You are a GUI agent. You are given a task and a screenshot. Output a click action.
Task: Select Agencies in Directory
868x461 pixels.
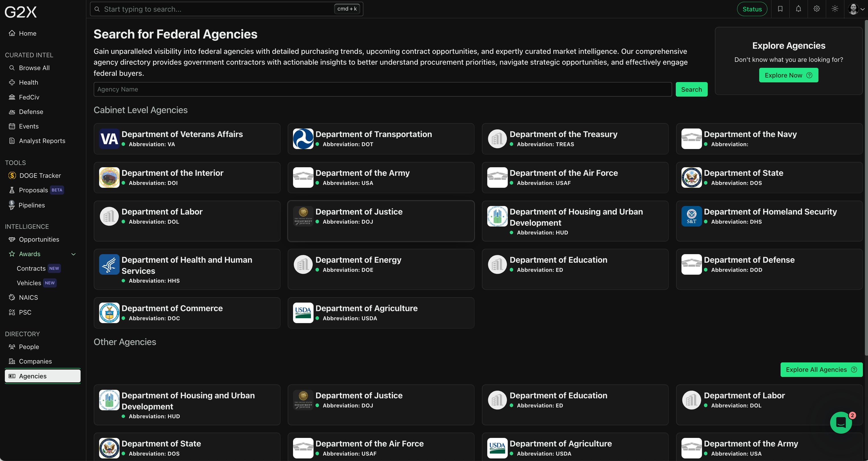(43, 376)
